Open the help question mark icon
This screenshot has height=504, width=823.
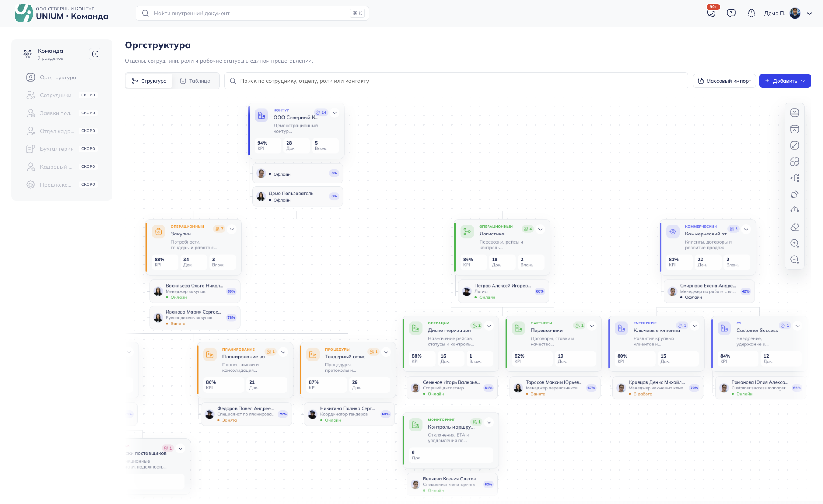pyautogui.click(x=731, y=13)
